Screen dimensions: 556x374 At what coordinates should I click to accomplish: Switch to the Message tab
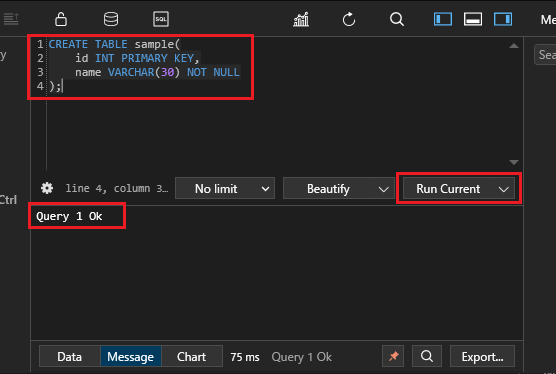(x=130, y=357)
